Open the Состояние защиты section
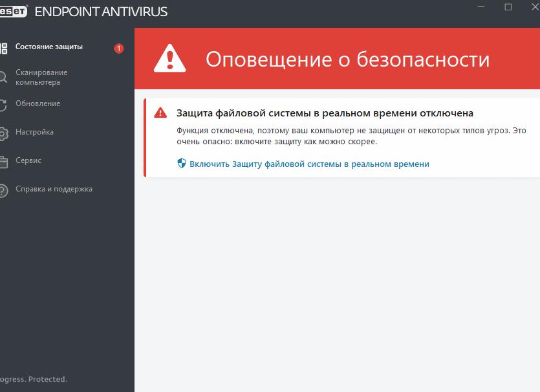This screenshot has width=540, height=392. [x=49, y=47]
